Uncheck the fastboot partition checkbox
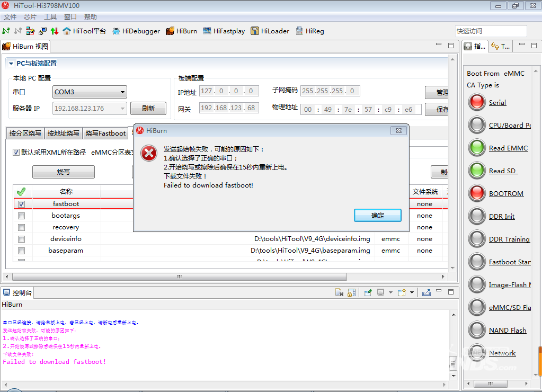This screenshot has height=392, width=542. (21, 204)
